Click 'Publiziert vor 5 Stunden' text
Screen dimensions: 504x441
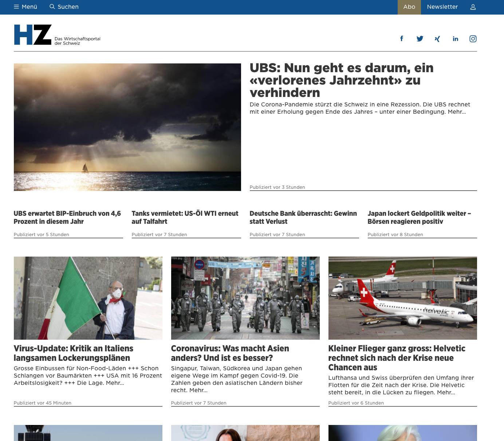tap(42, 235)
